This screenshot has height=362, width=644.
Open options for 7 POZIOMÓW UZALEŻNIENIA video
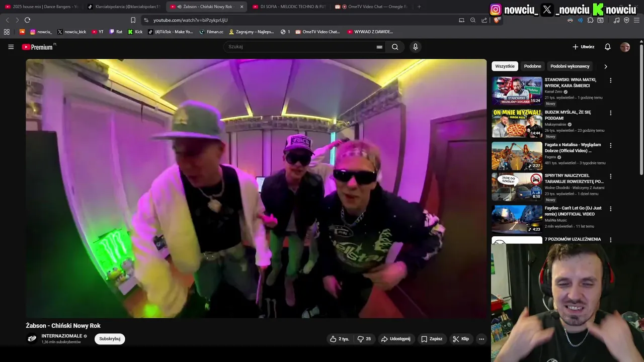(x=611, y=240)
